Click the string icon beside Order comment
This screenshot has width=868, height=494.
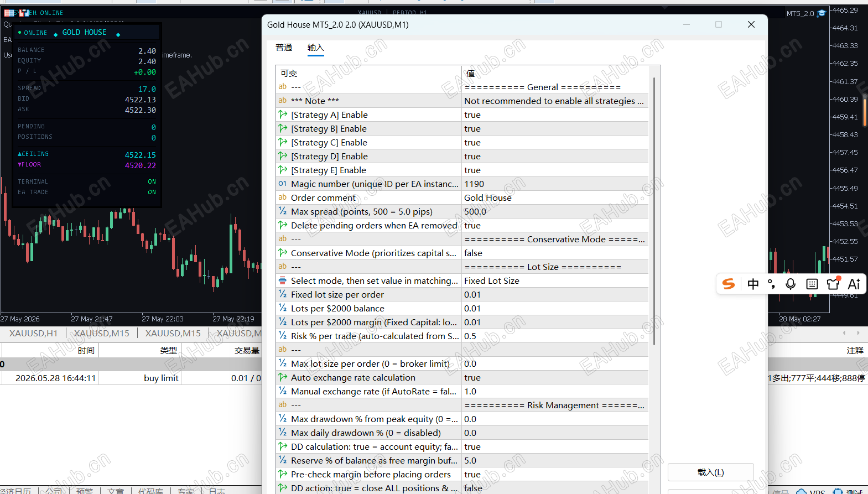click(x=283, y=197)
